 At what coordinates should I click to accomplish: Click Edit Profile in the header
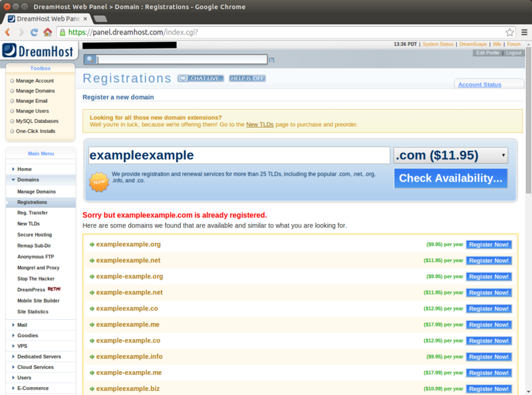pyautogui.click(x=487, y=53)
